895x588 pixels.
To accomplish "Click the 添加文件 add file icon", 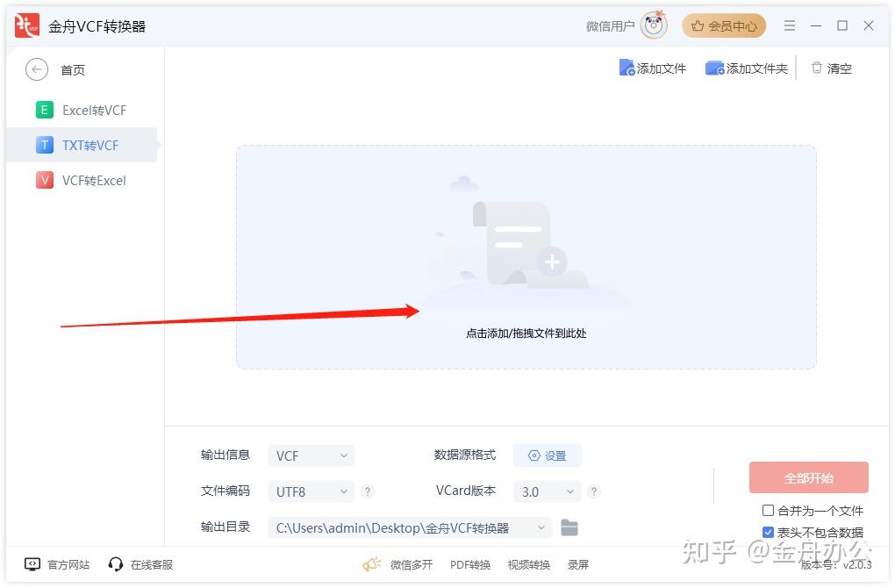I will point(628,68).
